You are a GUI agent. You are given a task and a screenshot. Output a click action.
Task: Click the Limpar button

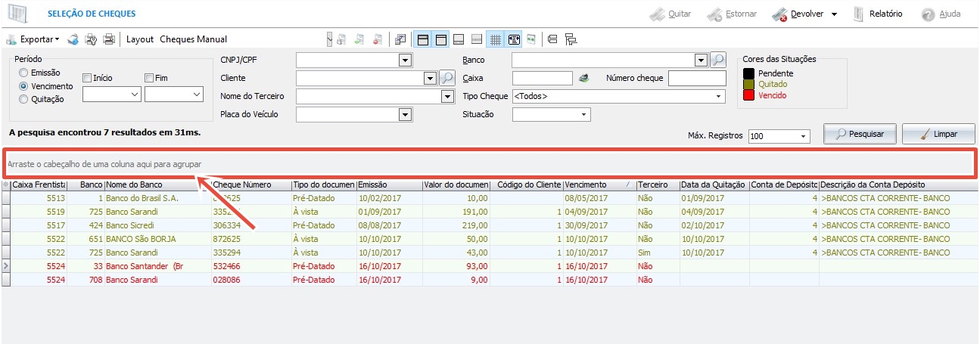pyautogui.click(x=938, y=134)
